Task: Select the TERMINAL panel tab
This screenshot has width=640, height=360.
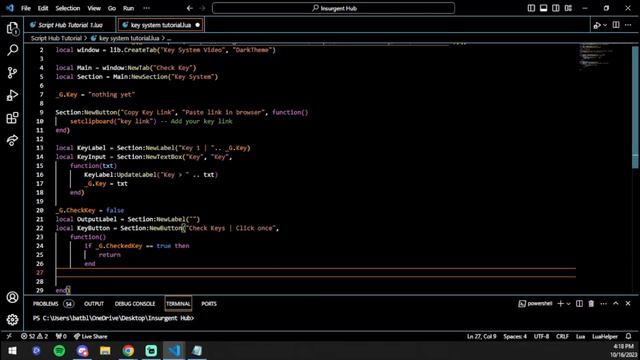Action: click(178, 304)
